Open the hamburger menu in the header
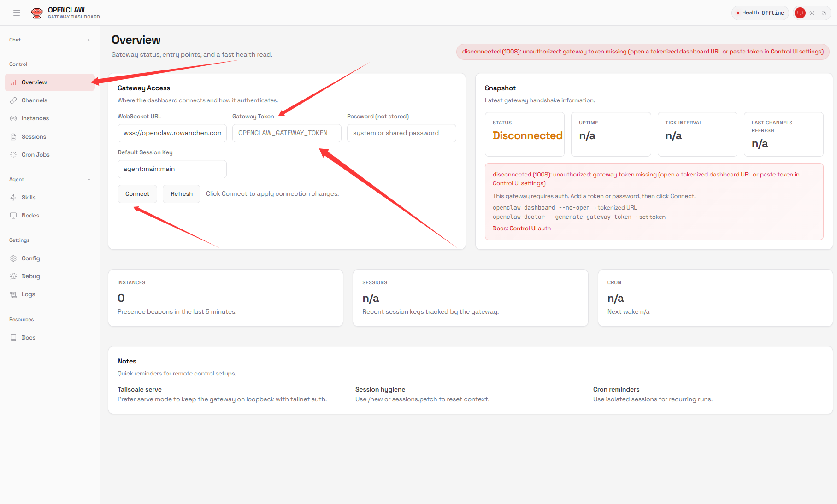Screen dimensions: 837x504 17,13
